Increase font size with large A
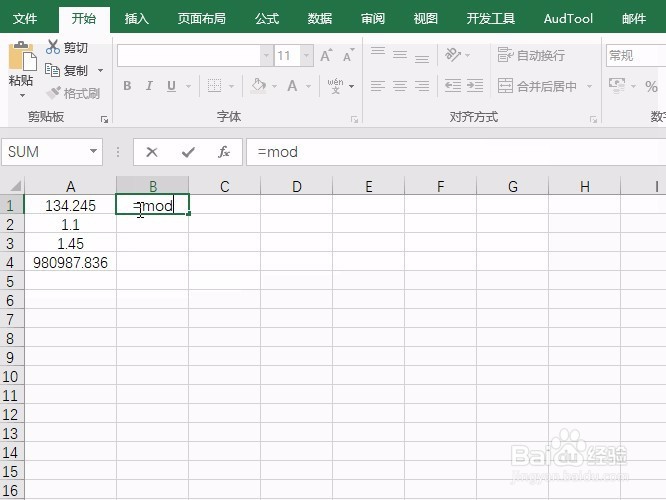 [326, 56]
